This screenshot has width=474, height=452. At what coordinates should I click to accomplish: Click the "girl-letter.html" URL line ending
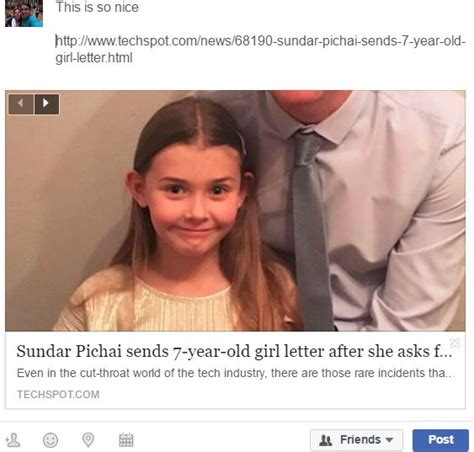click(x=94, y=58)
